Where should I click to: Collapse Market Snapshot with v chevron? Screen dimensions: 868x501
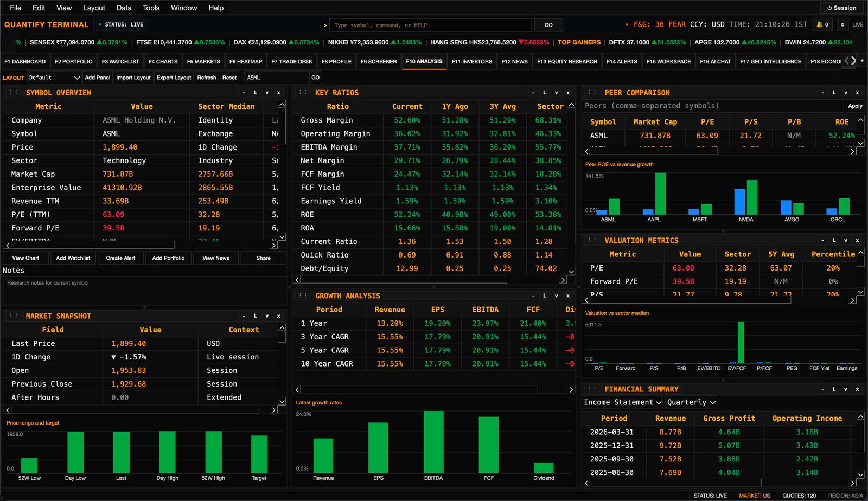(x=267, y=316)
